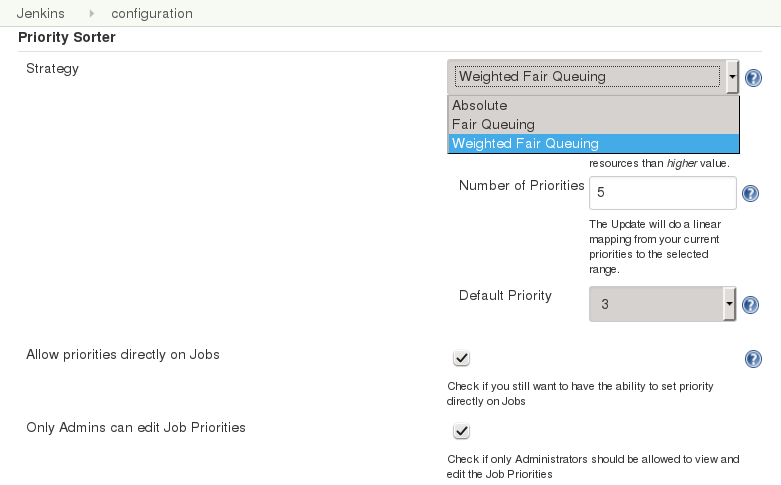Show help for Allow priorities on Jobs
The width and height of the screenshot is (781, 485).
(x=754, y=359)
